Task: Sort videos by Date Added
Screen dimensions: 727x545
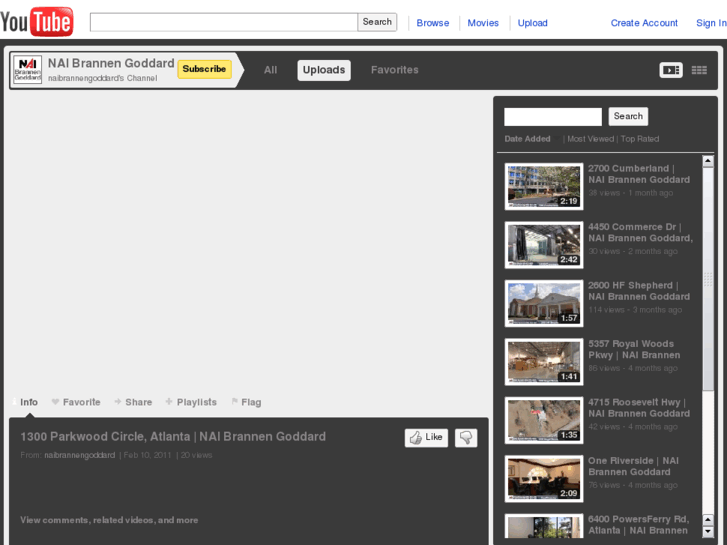Action: coord(527,139)
